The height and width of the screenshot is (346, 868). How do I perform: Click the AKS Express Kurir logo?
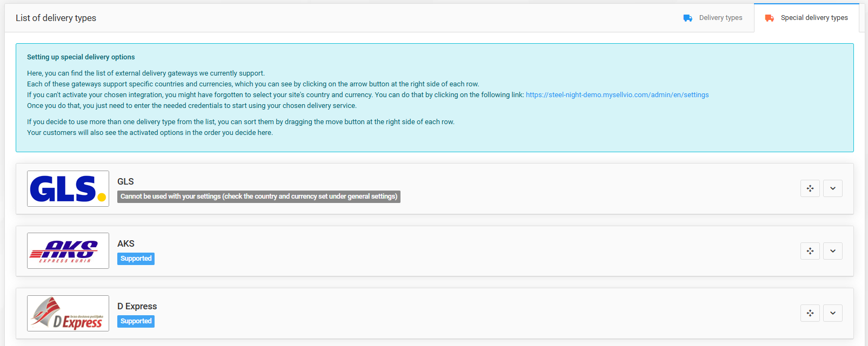point(68,251)
